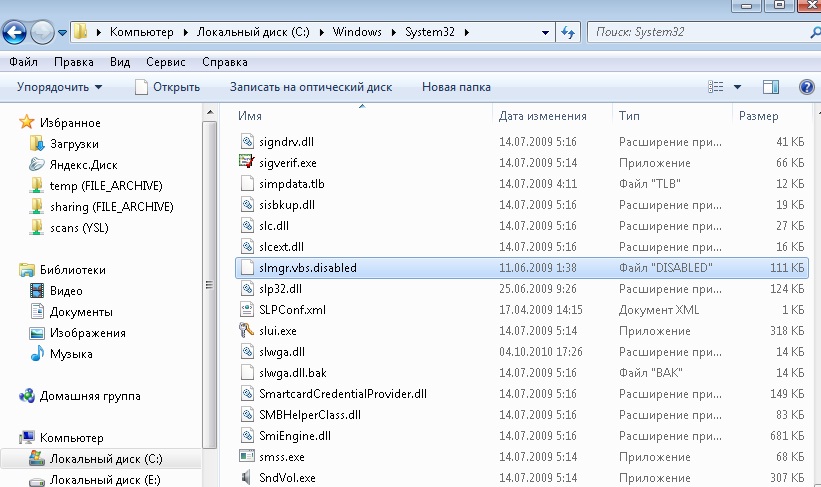Select Библиотеки in navigation pane

click(73, 270)
